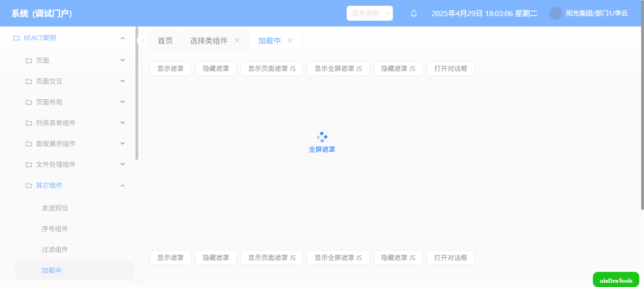Click the bottom 打开对话框 button
The width and height of the screenshot is (644, 287).
[451, 258]
